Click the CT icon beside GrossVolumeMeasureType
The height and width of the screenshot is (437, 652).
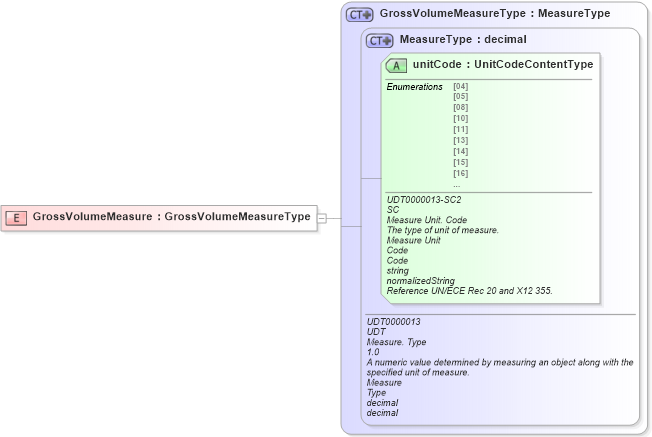pos(360,15)
